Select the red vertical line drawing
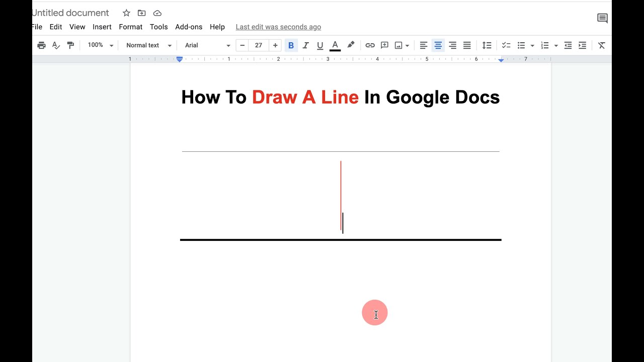The height and width of the screenshot is (362, 644). click(341, 196)
